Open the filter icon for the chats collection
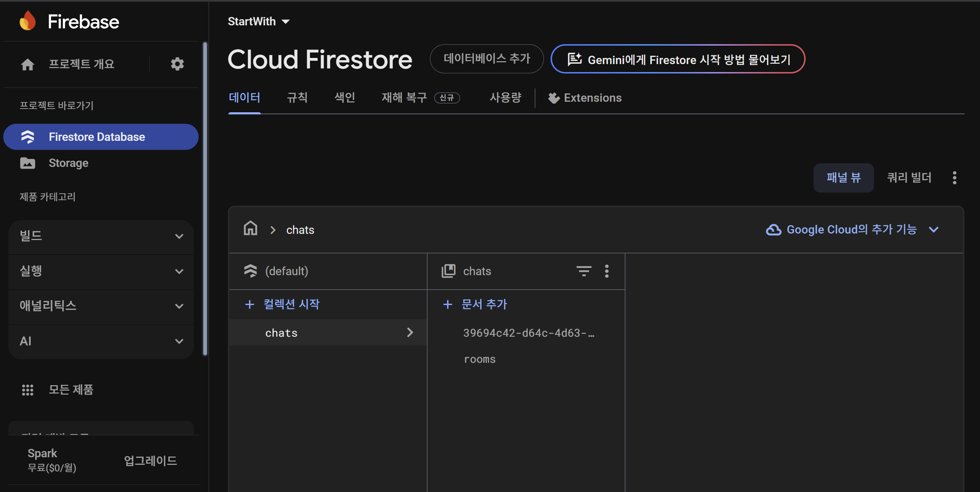The image size is (980, 492). click(584, 271)
